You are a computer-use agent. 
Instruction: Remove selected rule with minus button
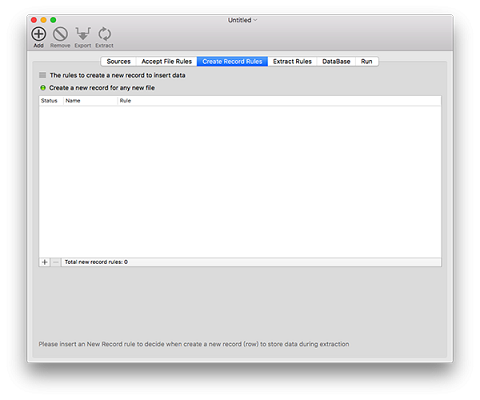coord(56,262)
